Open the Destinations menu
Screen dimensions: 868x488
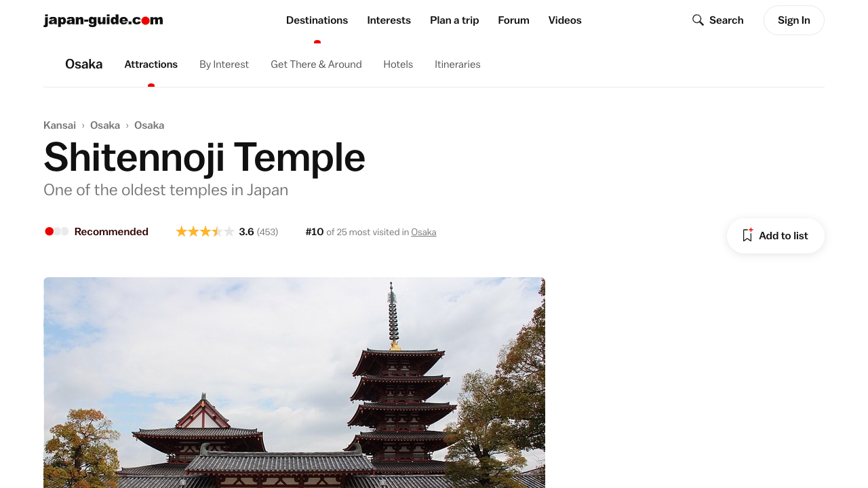(317, 20)
